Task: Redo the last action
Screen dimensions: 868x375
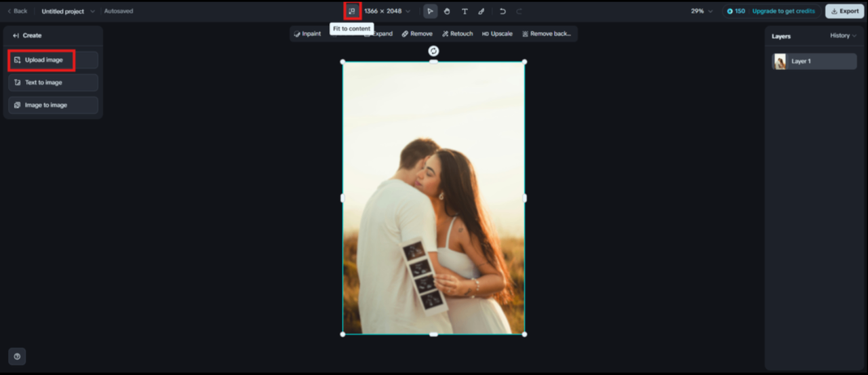Action: pos(519,11)
